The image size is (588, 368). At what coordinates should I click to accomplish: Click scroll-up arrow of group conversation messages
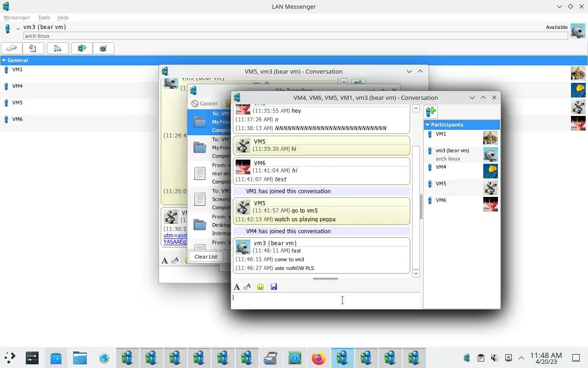[x=416, y=109]
